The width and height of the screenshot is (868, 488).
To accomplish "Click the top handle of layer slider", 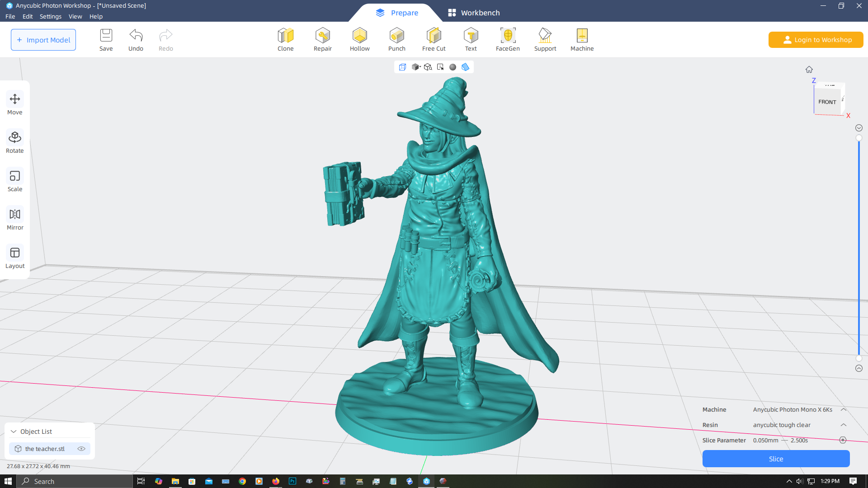I will pos(859,138).
